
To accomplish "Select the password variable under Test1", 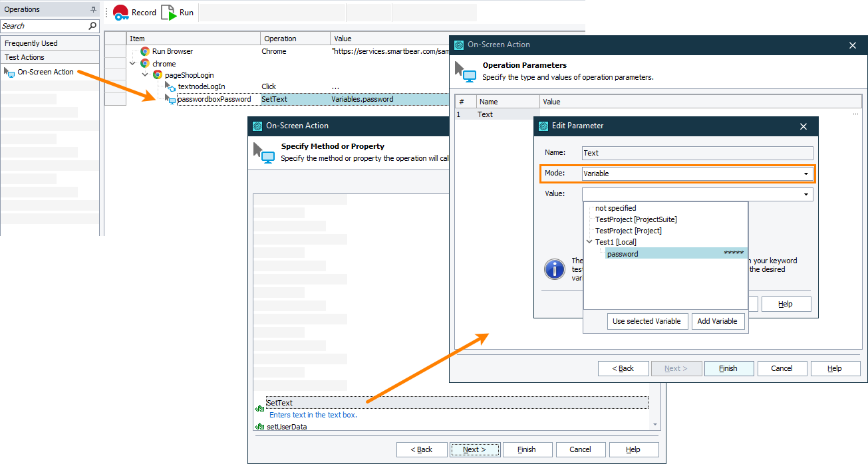I will point(623,253).
